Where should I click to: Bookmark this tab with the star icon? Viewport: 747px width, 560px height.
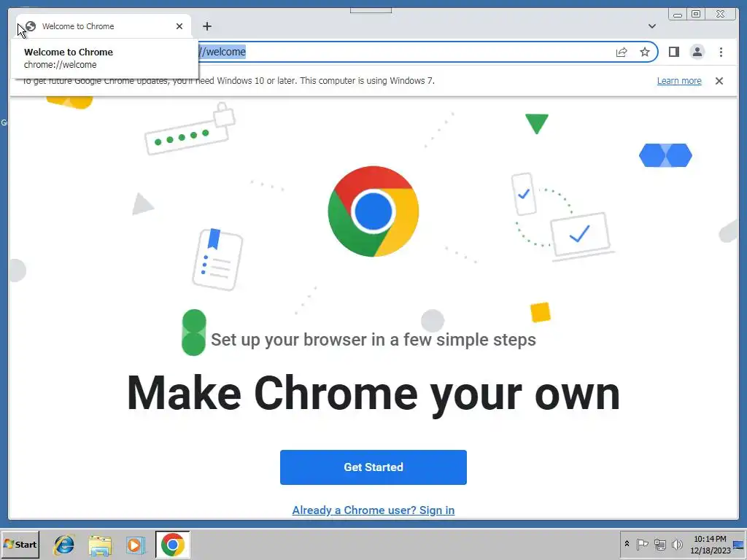coord(645,52)
